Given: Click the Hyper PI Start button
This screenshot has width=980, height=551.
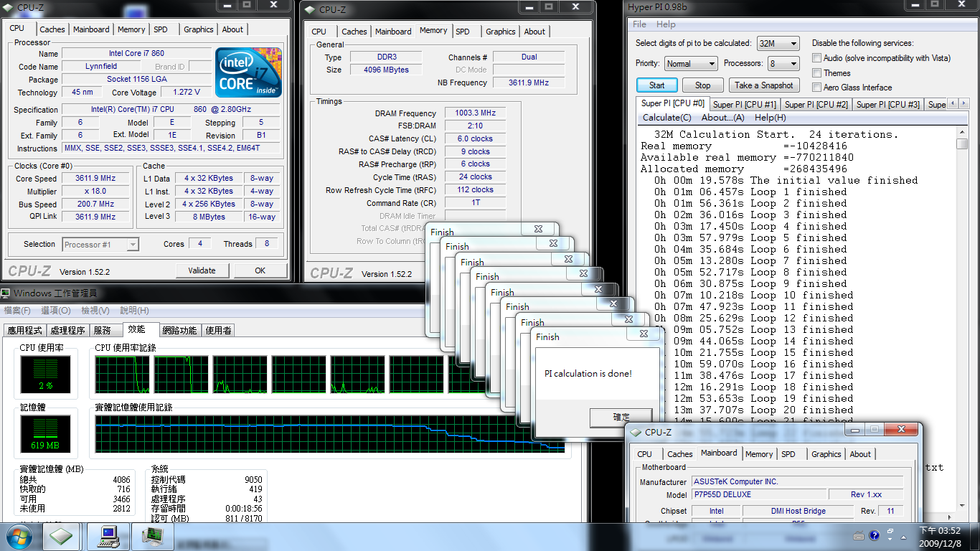Looking at the screenshot, I should [657, 85].
